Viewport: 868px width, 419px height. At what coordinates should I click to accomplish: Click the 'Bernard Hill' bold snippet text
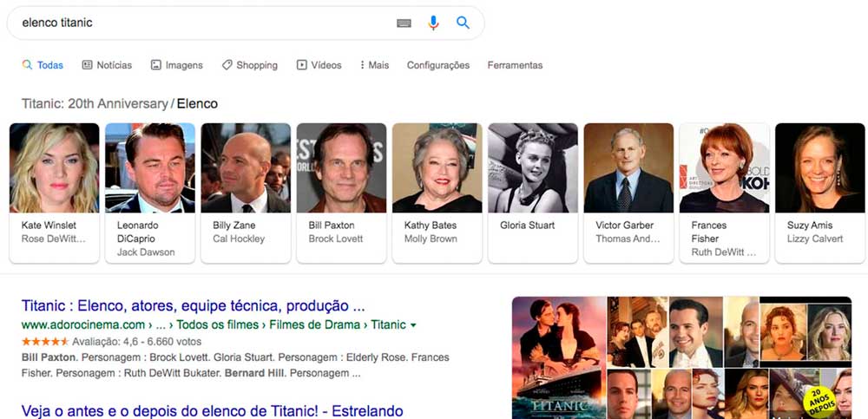tap(254, 373)
